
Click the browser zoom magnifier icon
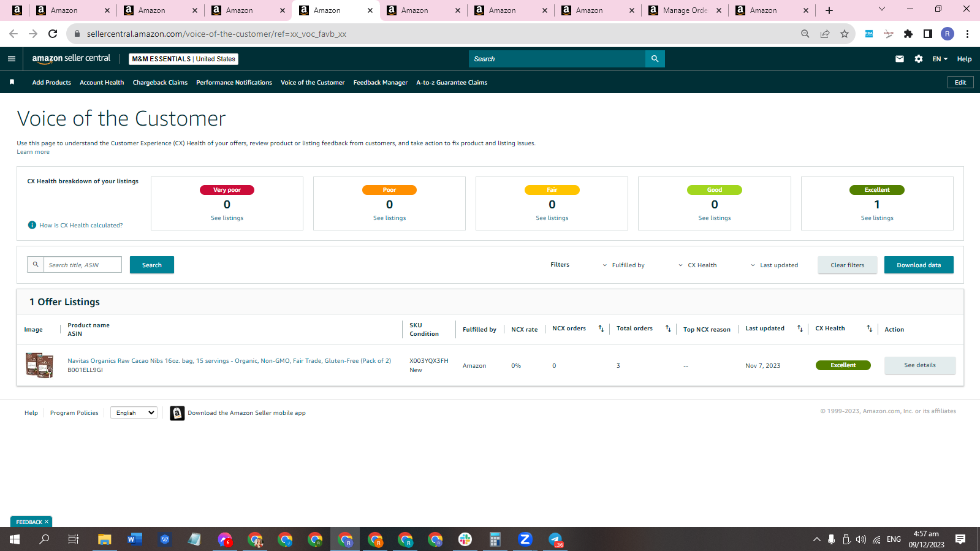click(805, 34)
